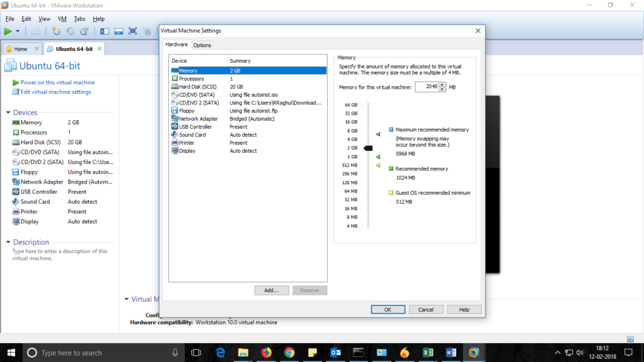644x362 pixels.
Task: Select Hard Disk (SCSI) in the device list
Action: (x=198, y=87)
